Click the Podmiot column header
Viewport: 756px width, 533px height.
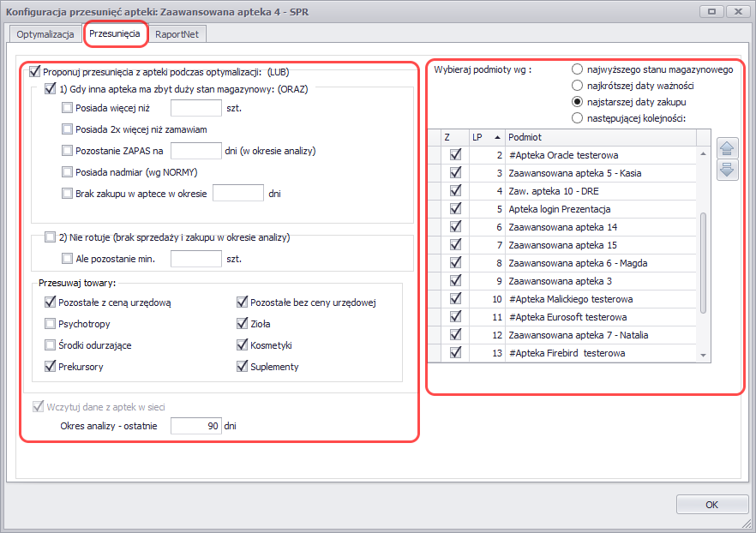(600, 137)
